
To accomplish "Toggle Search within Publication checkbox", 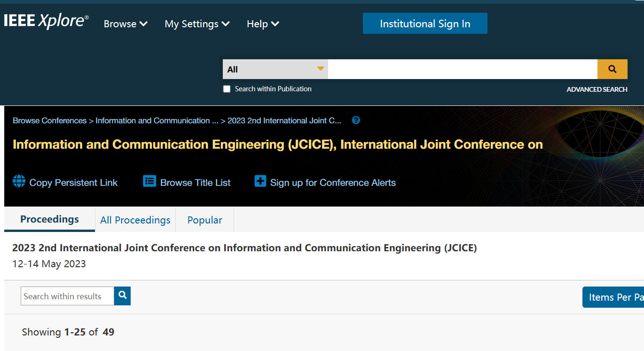I will (227, 89).
